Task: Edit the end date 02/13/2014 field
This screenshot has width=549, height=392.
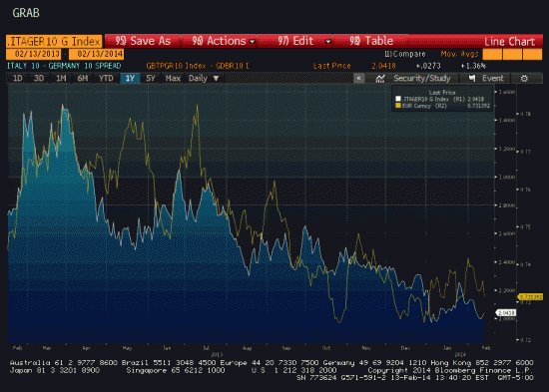Action: click(96, 54)
